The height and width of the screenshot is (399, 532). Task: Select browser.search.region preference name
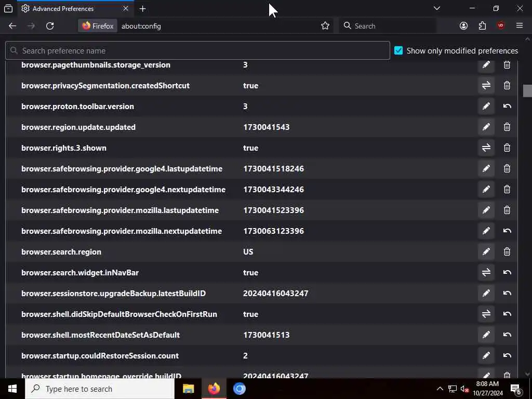[61, 252]
